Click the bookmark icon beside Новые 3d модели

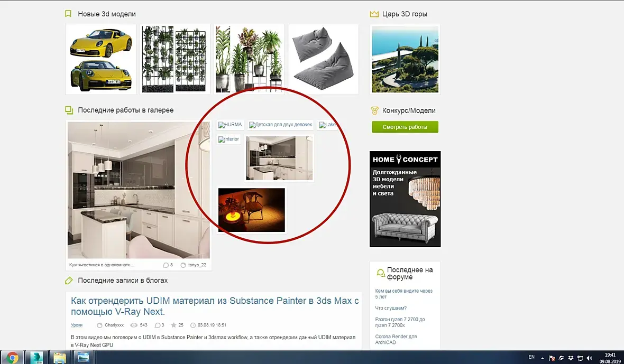[x=68, y=14]
